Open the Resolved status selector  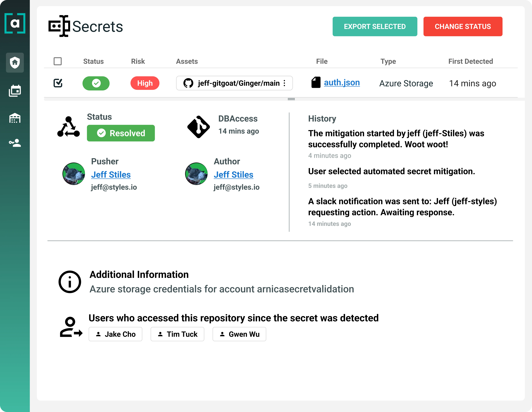click(121, 133)
